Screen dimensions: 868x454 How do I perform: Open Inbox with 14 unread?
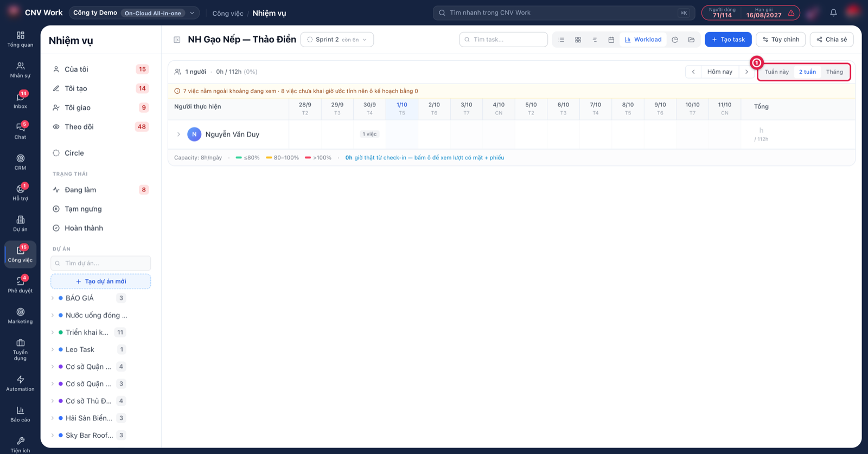point(20,100)
